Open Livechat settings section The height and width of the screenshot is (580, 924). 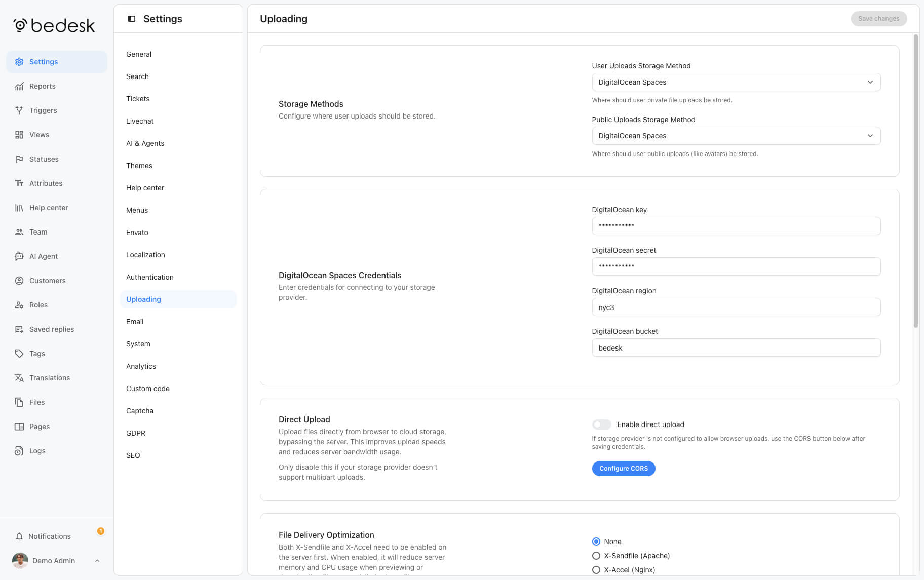tap(178, 121)
